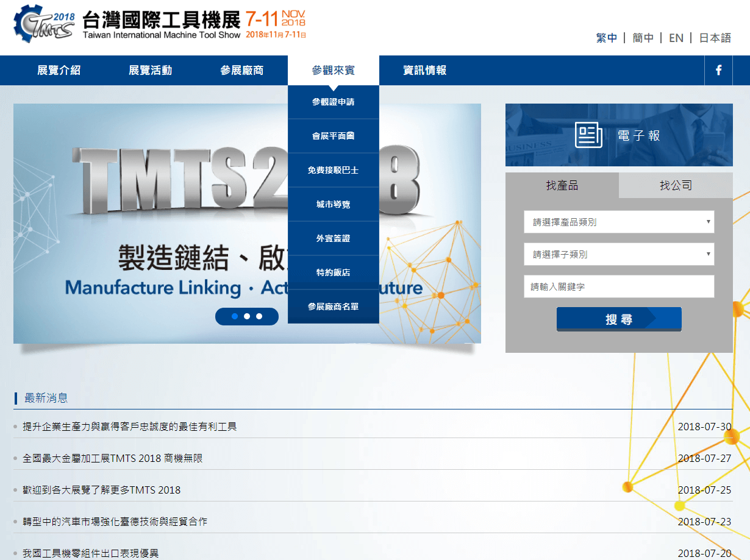Click the 請輸入關鍵字 keyword input field
Image resolution: width=750 pixels, height=560 pixels.
point(618,286)
